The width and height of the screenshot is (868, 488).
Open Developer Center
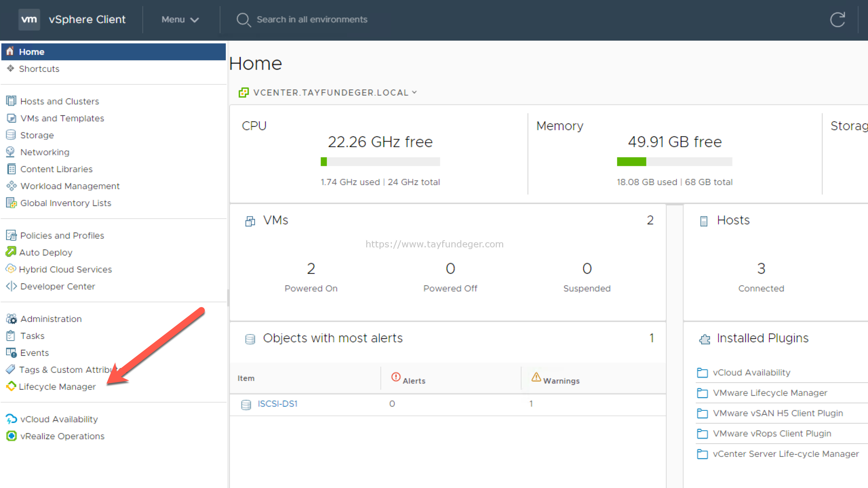pos(58,286)
